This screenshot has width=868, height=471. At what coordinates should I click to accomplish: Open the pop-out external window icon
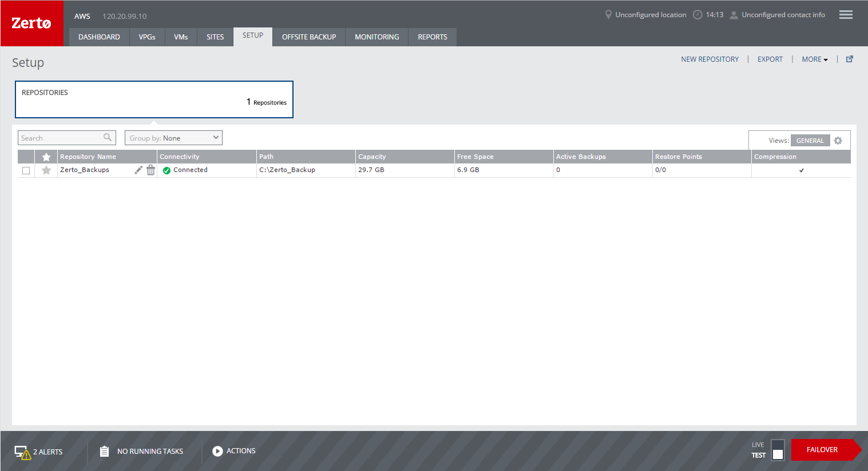tap(850, 59)
